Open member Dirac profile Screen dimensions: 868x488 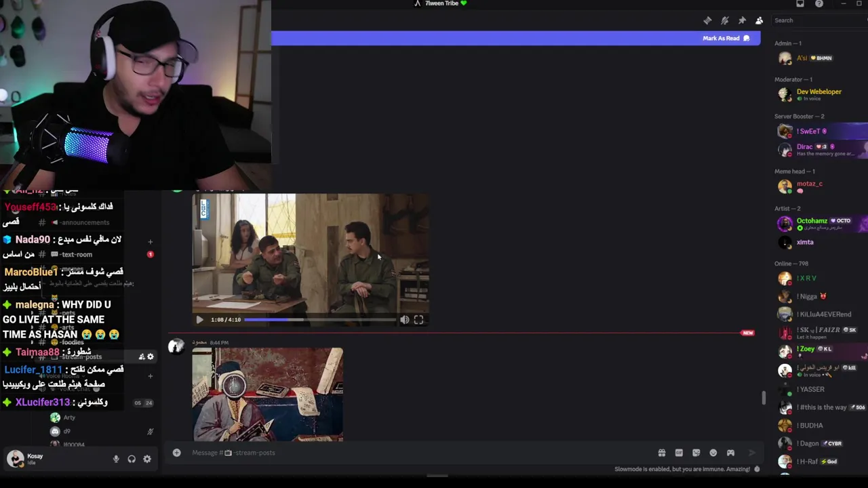point(804,149)
